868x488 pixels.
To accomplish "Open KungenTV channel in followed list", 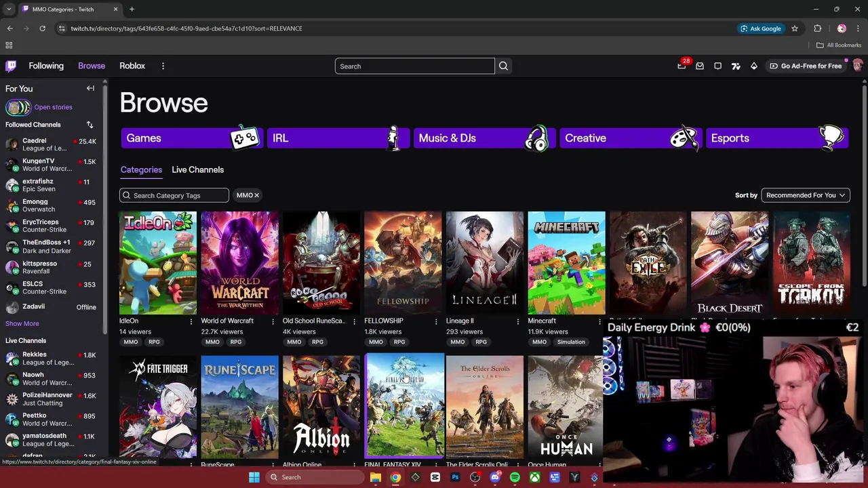I will [x=51, y=165].
